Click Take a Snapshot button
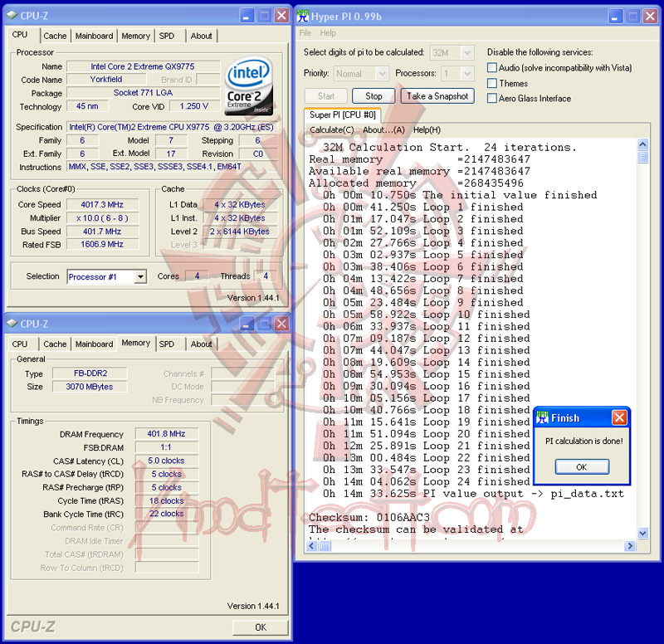 pos(437,96)
